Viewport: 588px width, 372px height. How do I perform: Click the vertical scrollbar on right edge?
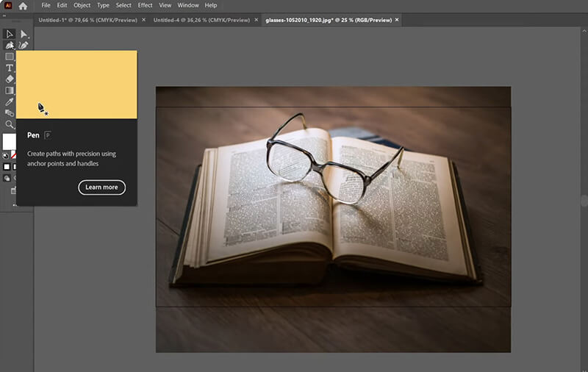584,201
